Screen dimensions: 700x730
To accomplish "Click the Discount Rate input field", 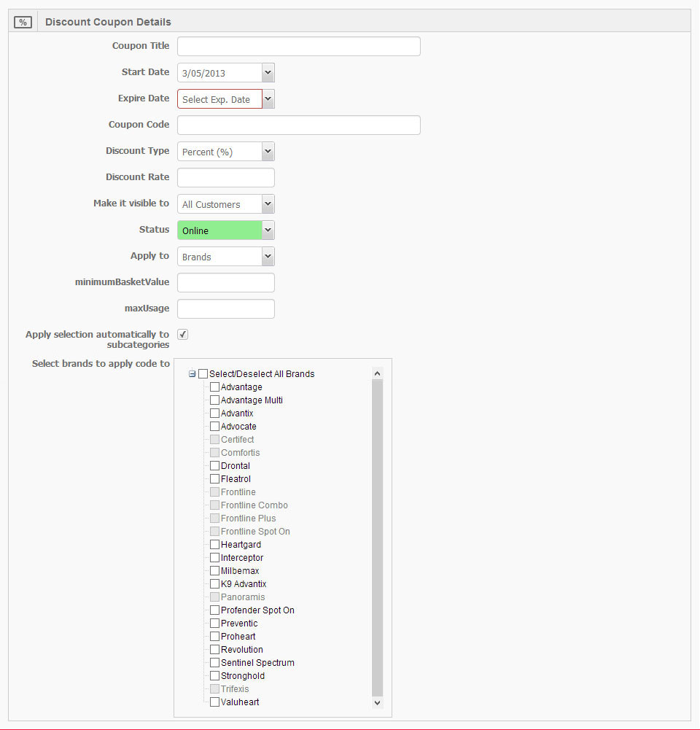I will coord(226,178).
